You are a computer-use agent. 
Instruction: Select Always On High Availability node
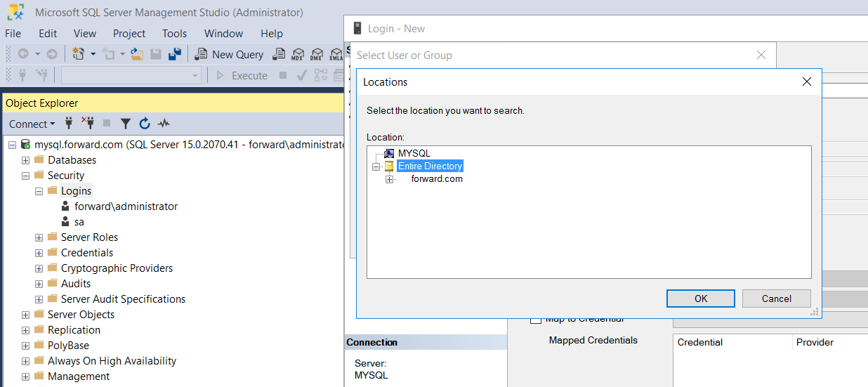point(112,361)
